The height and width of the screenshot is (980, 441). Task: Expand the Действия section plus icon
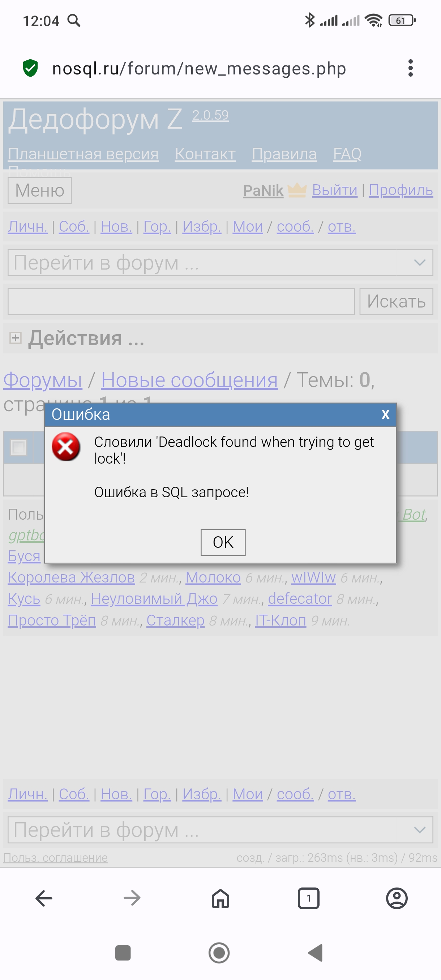(16, 338)
